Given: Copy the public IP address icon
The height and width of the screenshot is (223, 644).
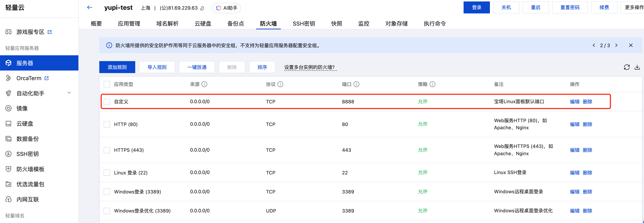Looking at the screenshot, I should click(202, 8).
